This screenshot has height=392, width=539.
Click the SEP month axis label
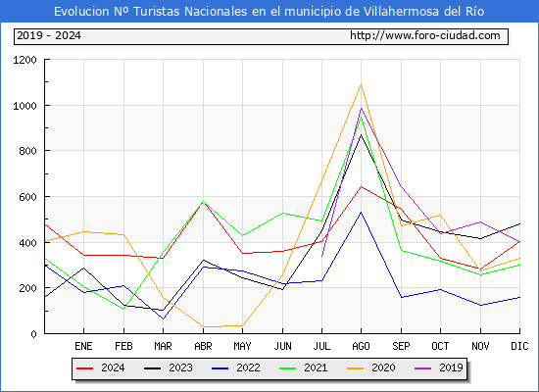(401, 346)
